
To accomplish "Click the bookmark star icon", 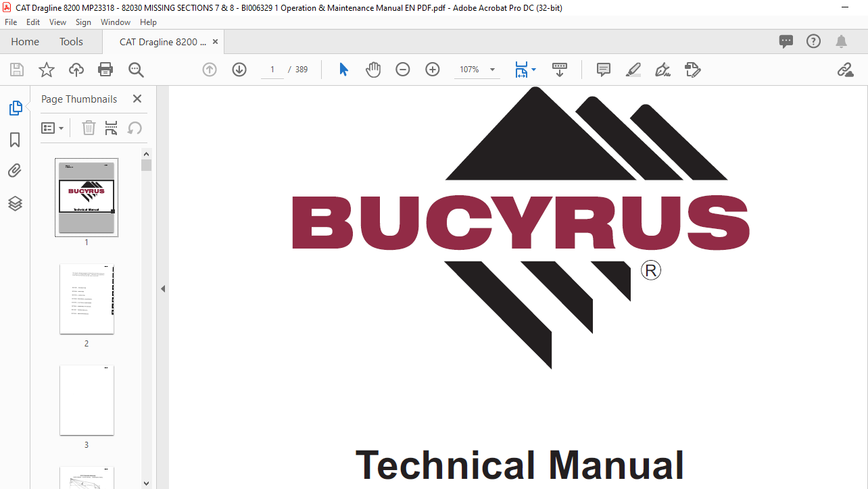I will coord(47,70).
